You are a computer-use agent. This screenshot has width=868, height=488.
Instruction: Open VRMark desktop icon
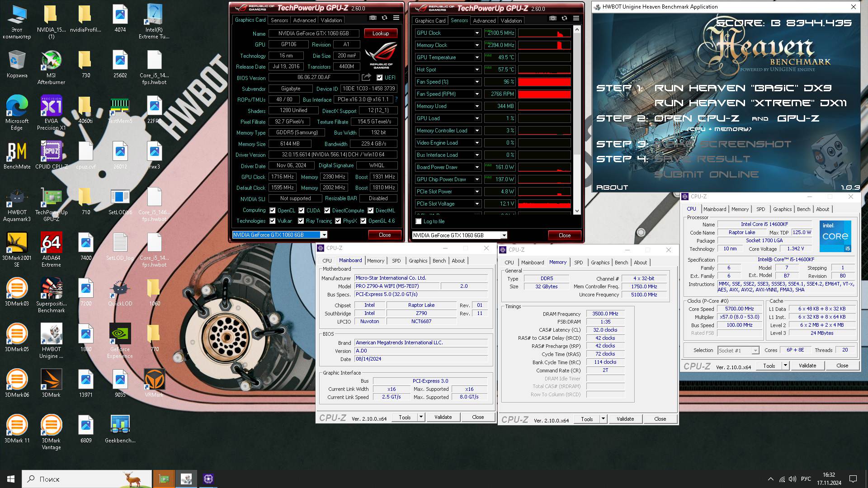(x=154, y=383)
